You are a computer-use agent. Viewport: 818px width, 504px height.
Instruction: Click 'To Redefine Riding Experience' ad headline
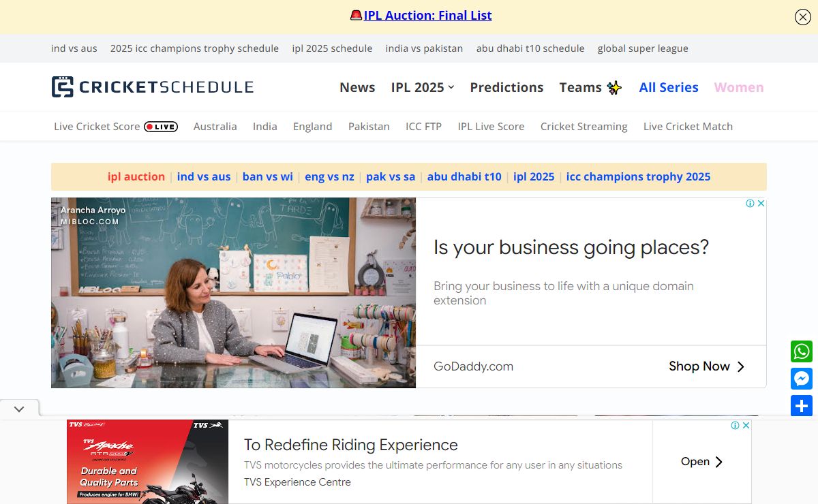(x=351, y=445)
